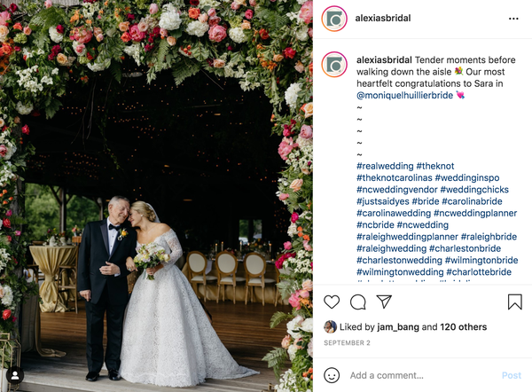532x392 pixels.
Task: Click the September 2 post date
Action: pos(347,343)
